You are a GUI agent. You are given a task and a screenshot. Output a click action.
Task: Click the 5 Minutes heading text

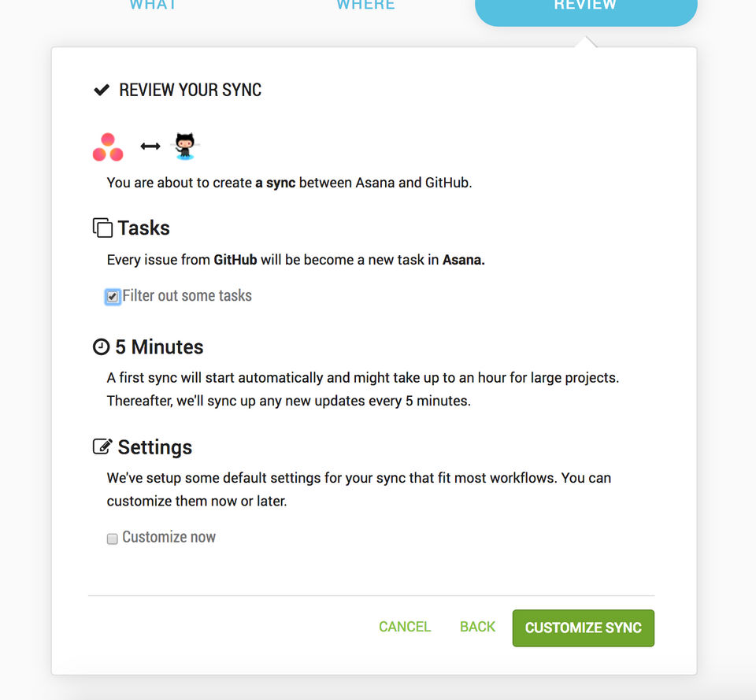[x=159, y=347]
